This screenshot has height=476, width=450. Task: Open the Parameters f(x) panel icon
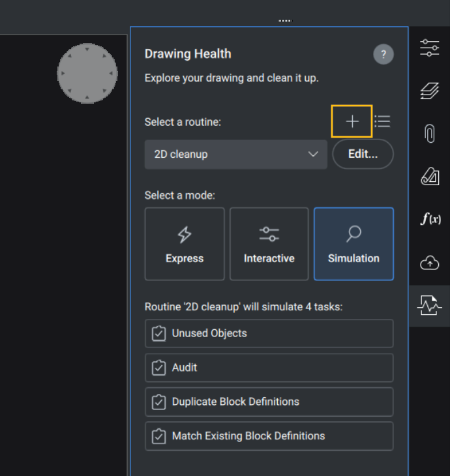430,219
